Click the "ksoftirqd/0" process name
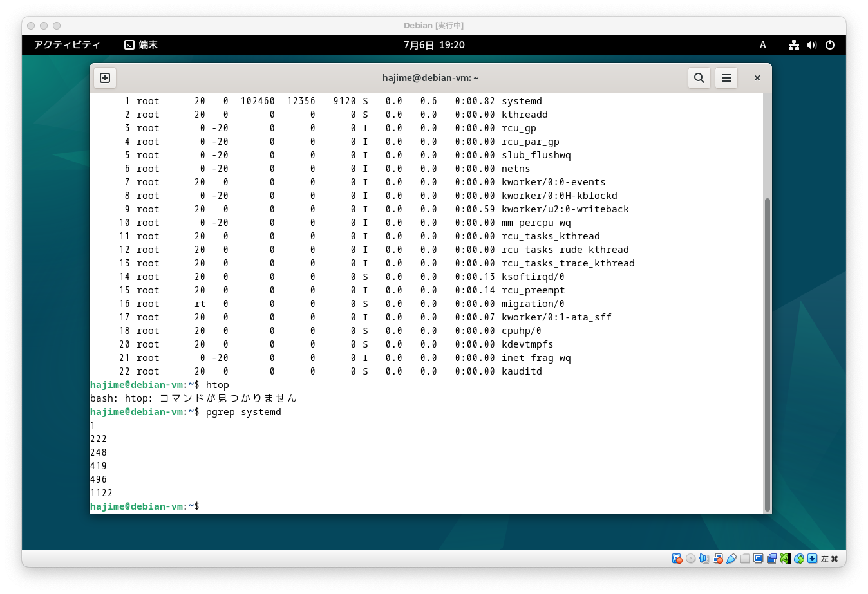Viewport: 868px width, 594px height. 533,277
